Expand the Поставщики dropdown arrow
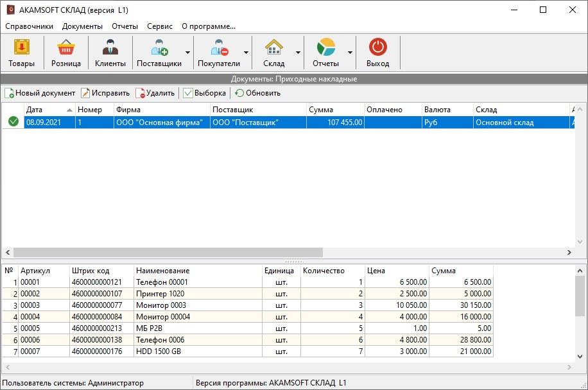588x390 pixels. click(x=187, y=53)
